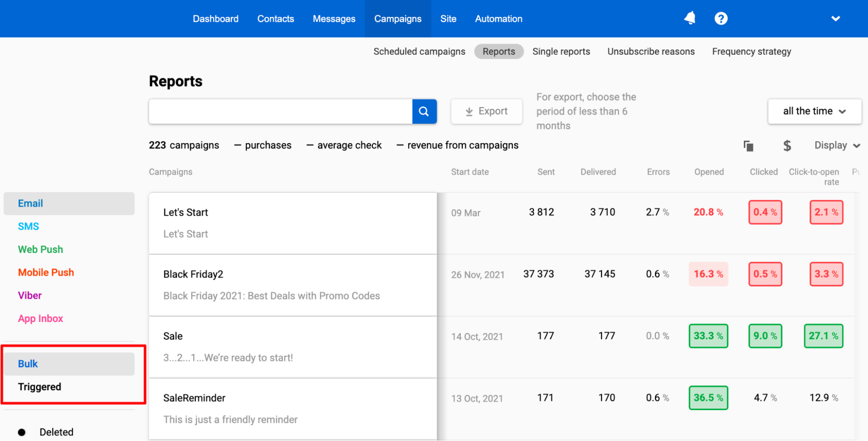Open the Automation menu item
Viewport: 868px width, 441px height.
[498, 19]
